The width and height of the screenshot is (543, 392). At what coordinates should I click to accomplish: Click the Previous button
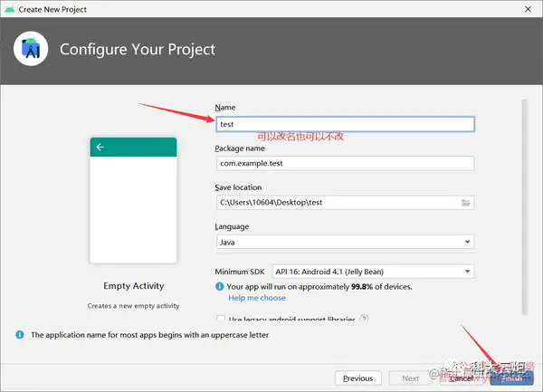tap(358, 378)
